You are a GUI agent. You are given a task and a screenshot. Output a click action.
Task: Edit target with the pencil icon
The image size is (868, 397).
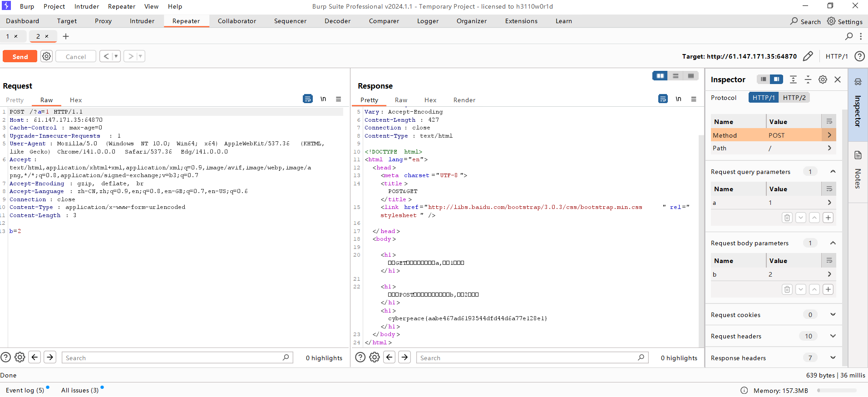point(808,56)
